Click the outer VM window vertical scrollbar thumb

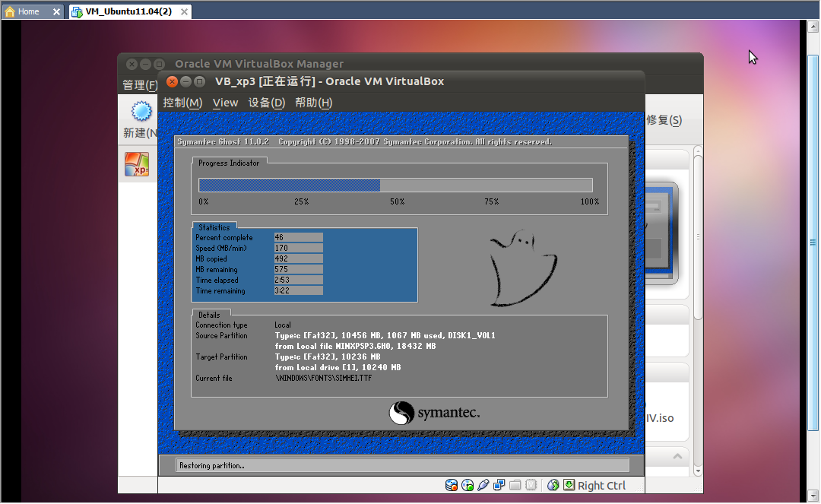pyautogui.click(x=813, y=242)
